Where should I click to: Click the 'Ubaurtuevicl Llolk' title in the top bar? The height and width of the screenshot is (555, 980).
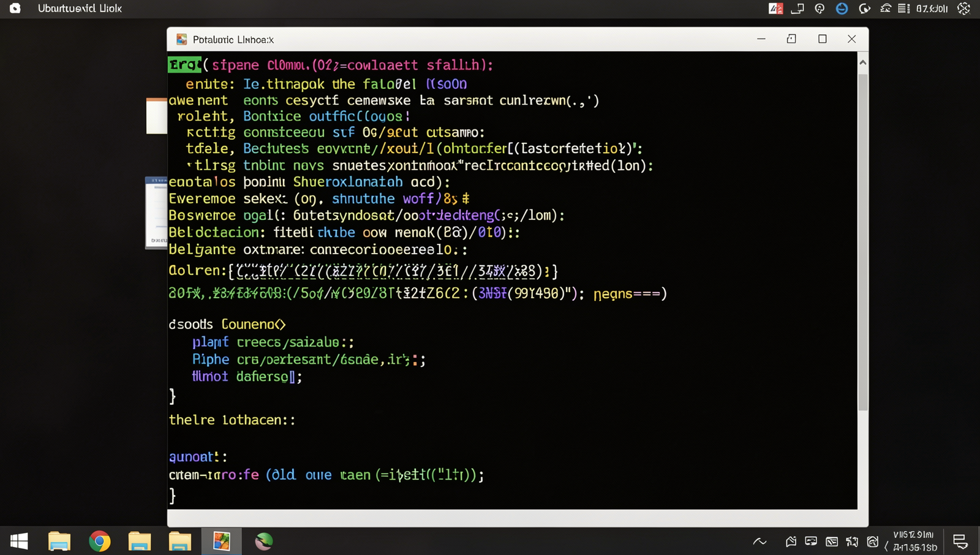pos(80,9)
